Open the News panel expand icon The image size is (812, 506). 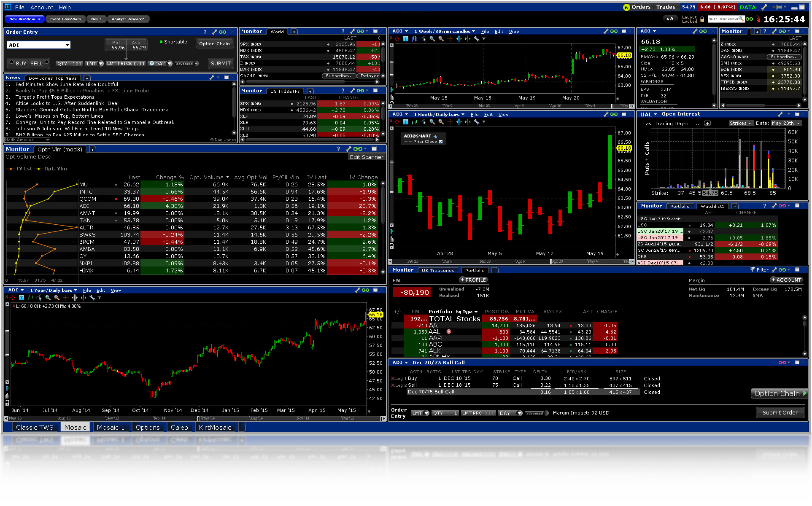[226, 78]
